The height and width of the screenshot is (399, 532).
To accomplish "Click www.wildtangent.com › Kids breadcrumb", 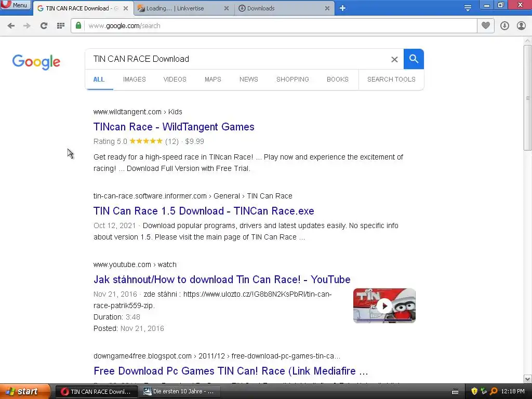I will point(138,112).
